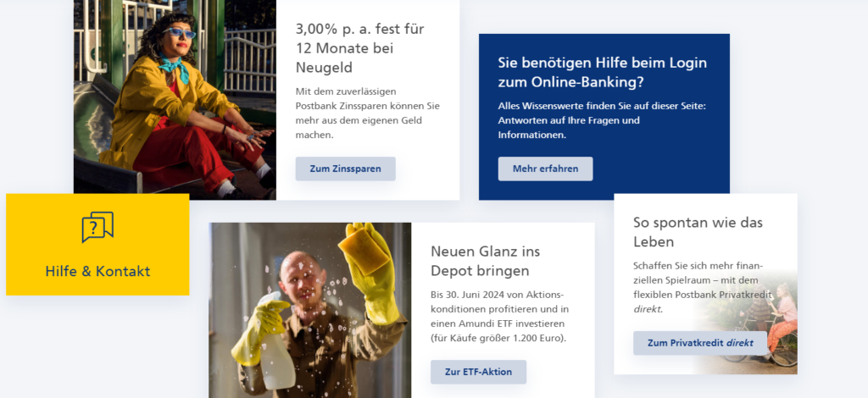Screen dimensions: 868x398
Task: Open the photo of woman in yellow jacket
Action: pyautogui.click(x=175, y=100)
